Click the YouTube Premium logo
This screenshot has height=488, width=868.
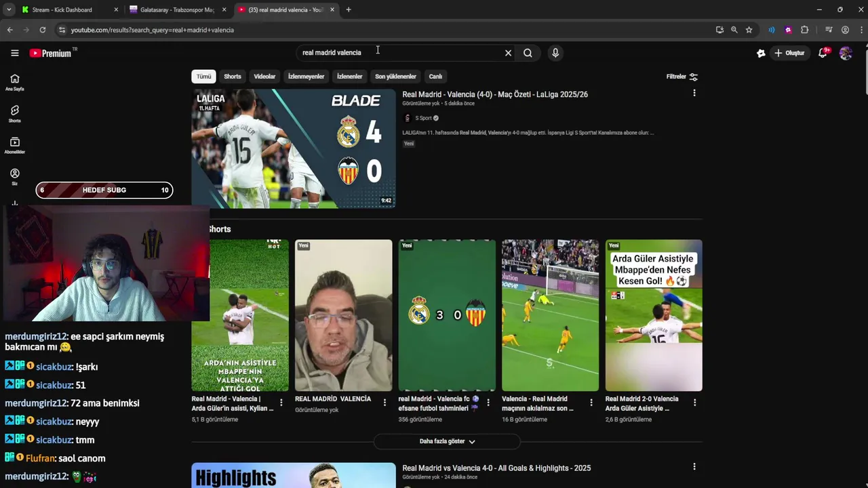click(51, 53)
